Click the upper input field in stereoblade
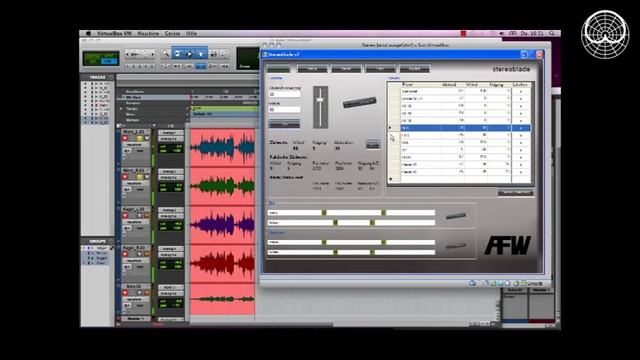The image size is (640, 360). click(x=284, y=94)
